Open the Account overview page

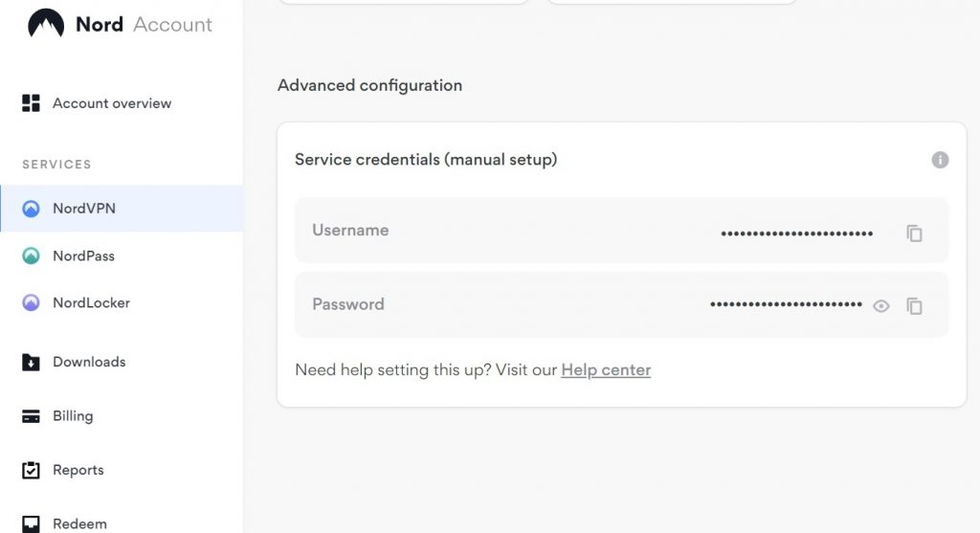coord(112,103)
